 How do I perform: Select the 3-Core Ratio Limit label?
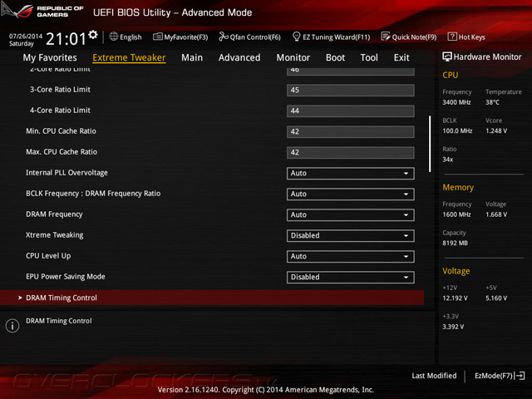point(60,90)
